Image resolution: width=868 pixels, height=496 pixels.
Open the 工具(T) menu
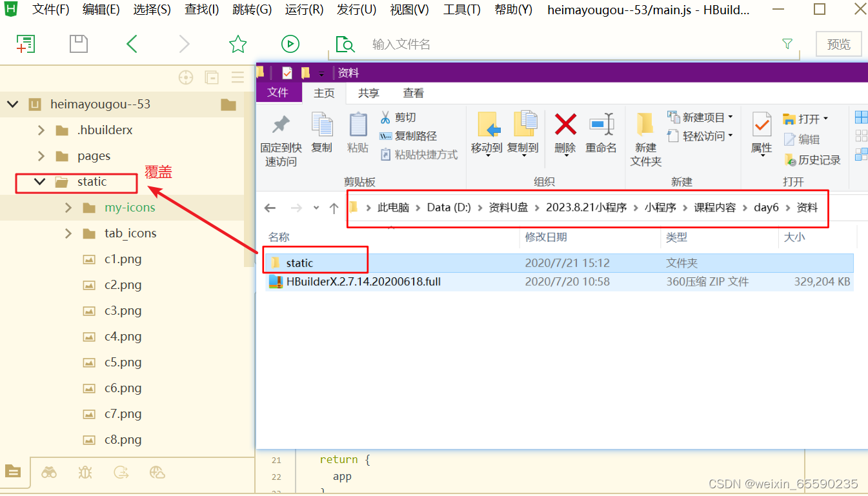[x=461, y=9]
